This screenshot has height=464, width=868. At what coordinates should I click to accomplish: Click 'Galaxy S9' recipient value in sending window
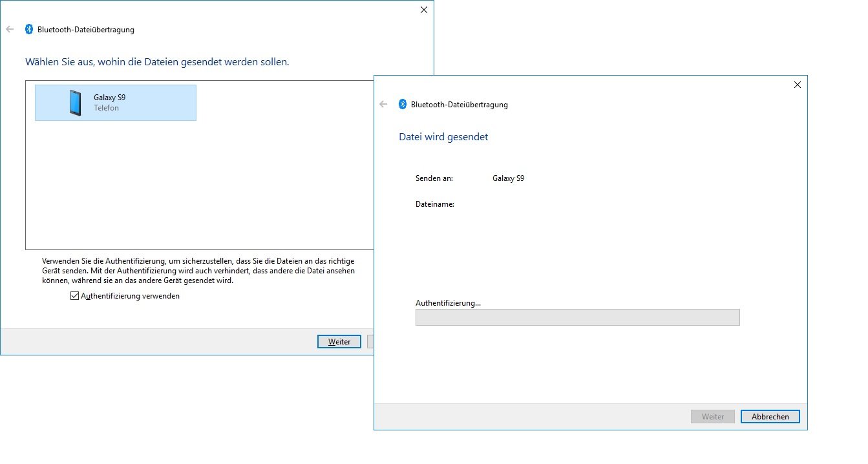[x=508, y=178]
